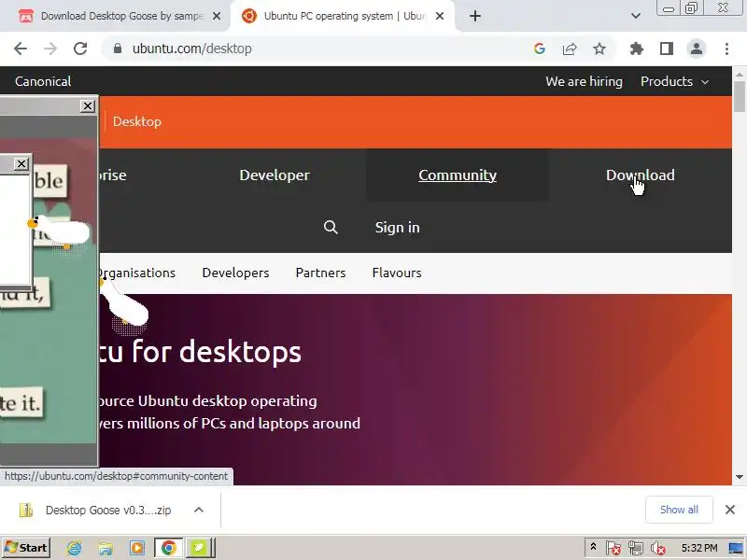Click the 5:32 PM clock
Image resolution: width=747 pixels, height=560 pixels.
pyautogui.click(x=698, y=548)
